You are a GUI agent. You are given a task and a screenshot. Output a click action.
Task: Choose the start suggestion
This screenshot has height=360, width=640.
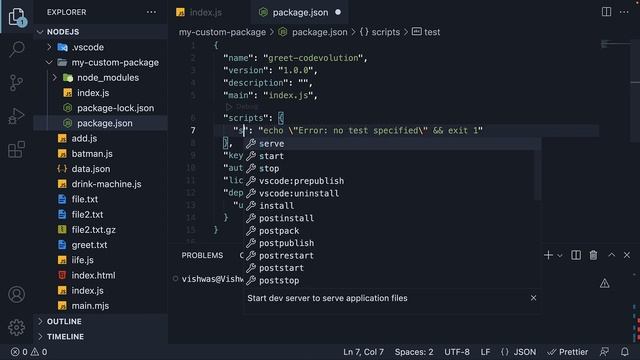[392, 156]
